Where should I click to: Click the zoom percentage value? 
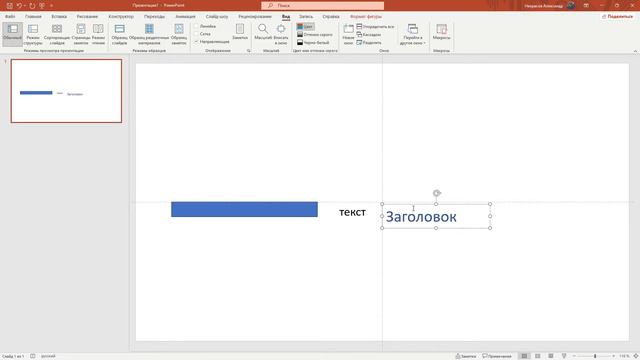point(624,356)
